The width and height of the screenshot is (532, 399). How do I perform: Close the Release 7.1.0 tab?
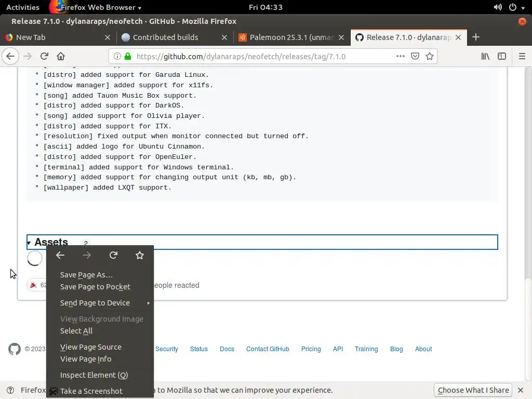[458, 37]
